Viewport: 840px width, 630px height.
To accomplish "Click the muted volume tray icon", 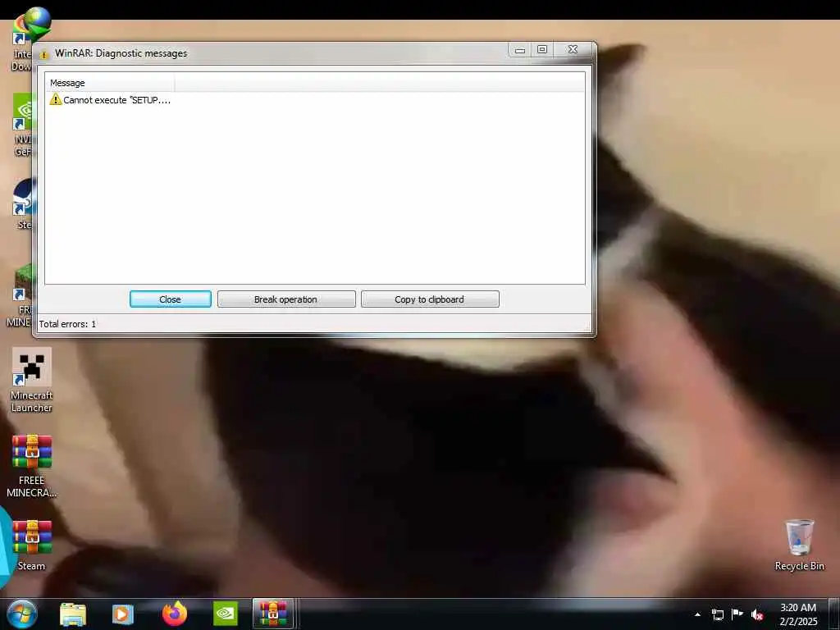I will 757,614.
